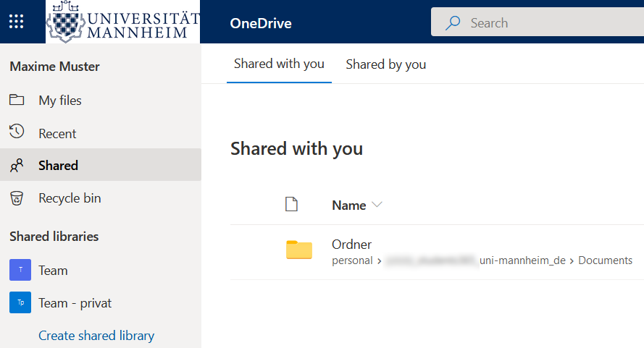Click the Maxime Muster user name
The height and width of the screenshot is (348, 644).
(x=54, y=67)
